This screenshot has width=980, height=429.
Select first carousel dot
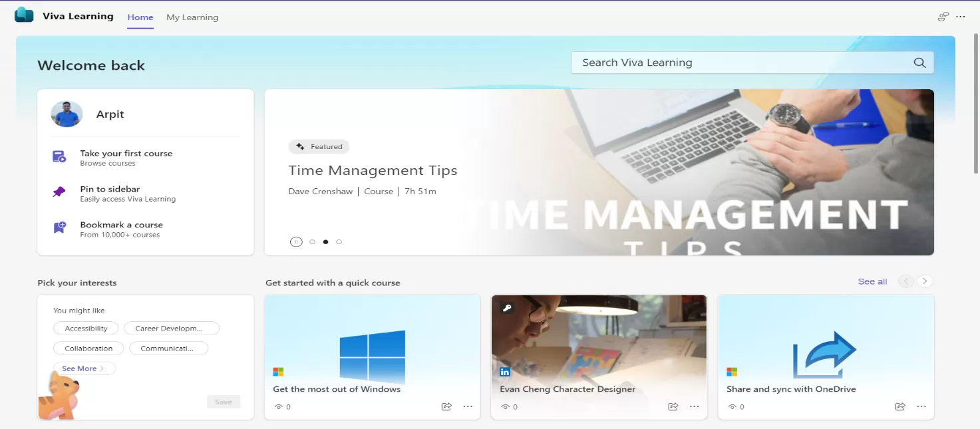click(312, 242)
